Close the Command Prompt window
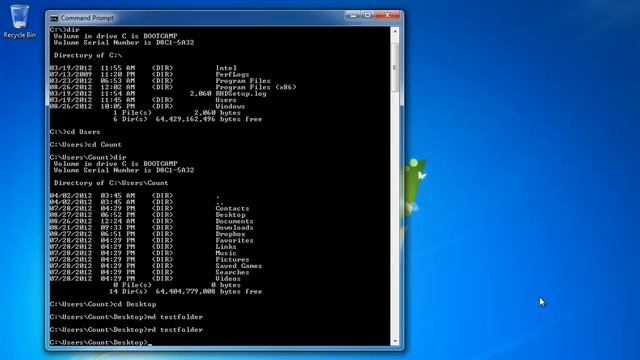Viewport: 640px width, 360px height. coord(387,16)
